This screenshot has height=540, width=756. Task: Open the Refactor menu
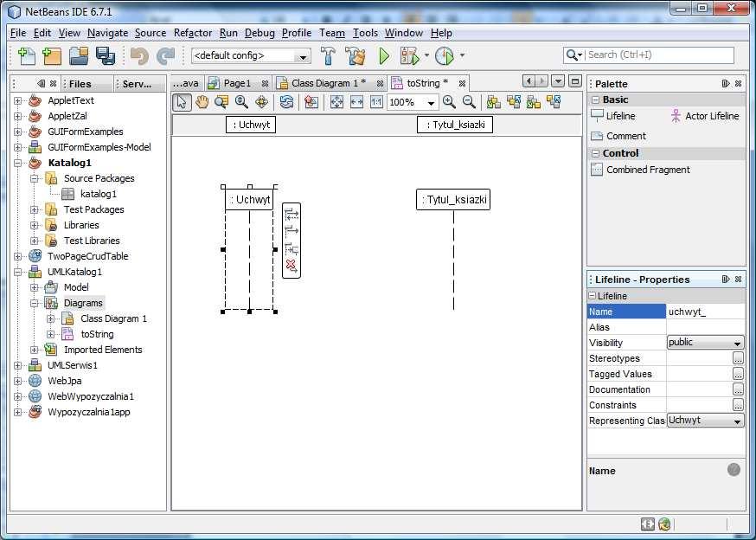pos(193,33)
